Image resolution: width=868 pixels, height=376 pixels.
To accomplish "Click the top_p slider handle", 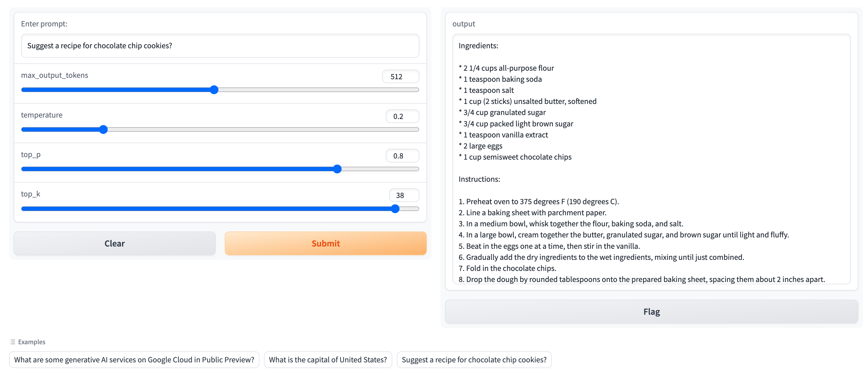I will point(337,169).
